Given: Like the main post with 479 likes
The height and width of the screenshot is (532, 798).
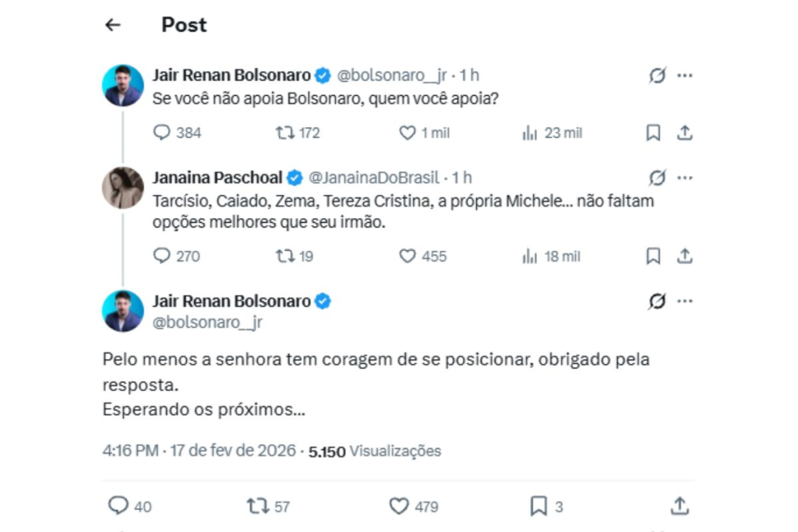Looking at the screenshot, I should tap(399, 507).
